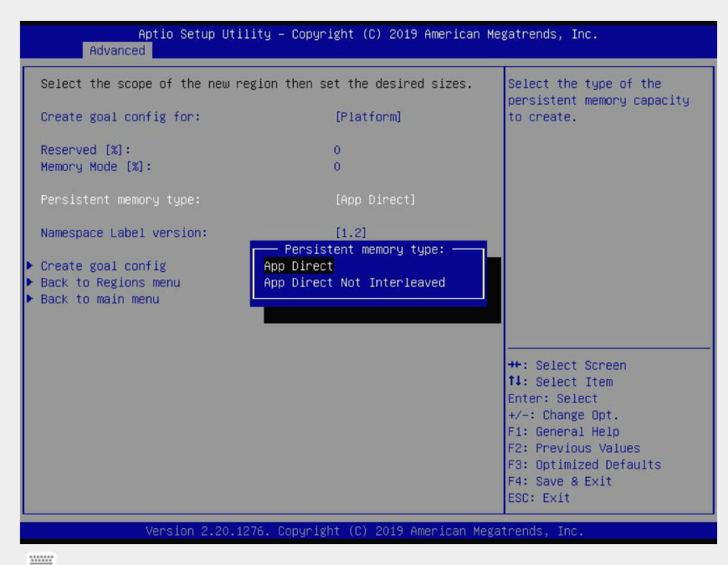Click the Namespace Label version label
The width and height of the screenshot is (728, 565).
[x=124, y=233]
